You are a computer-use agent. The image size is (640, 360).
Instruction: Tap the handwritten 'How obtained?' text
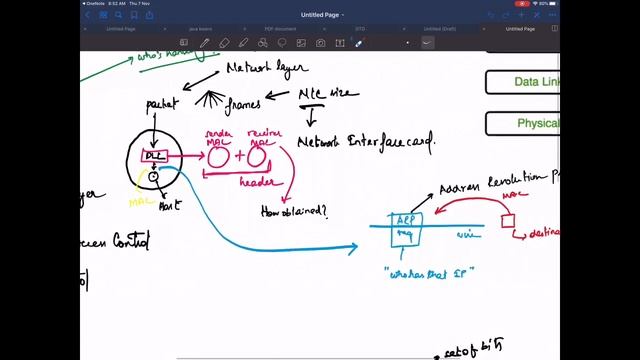(x=294, y=211)
